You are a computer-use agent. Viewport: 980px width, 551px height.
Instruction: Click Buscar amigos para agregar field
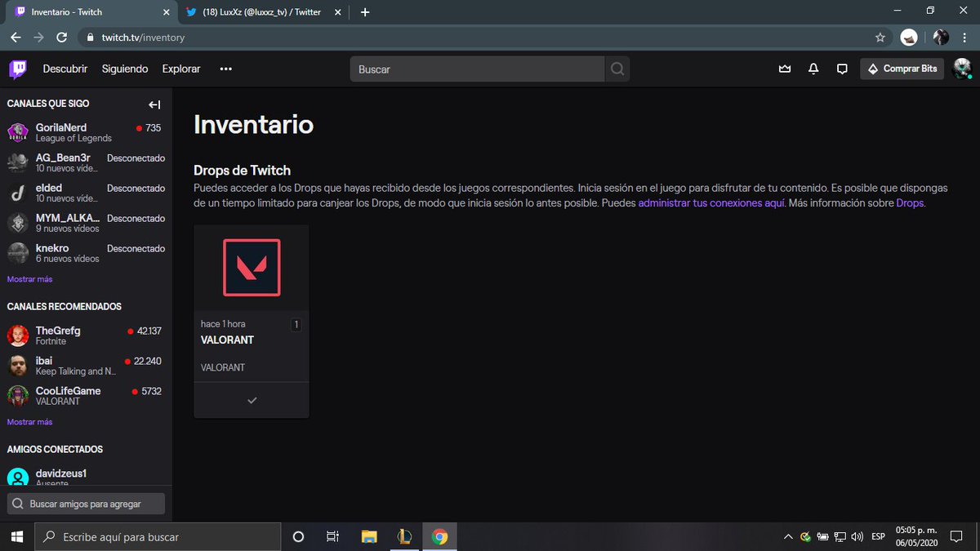(x=86, y=504)
